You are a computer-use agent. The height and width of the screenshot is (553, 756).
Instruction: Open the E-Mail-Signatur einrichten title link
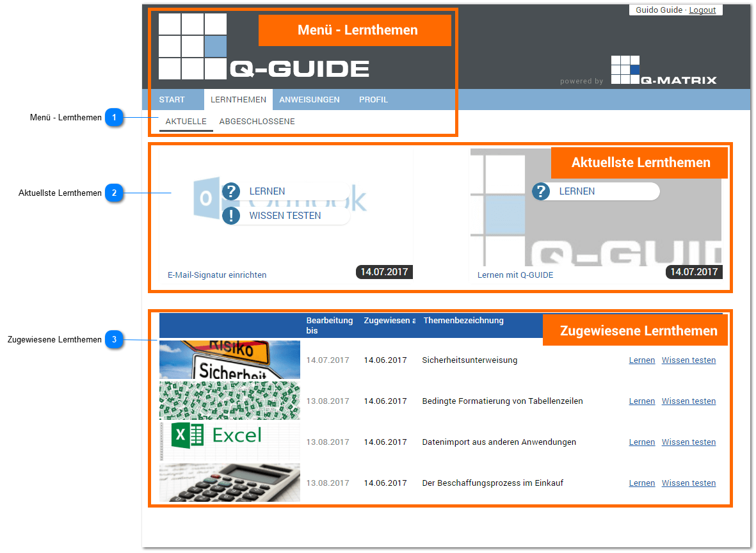point(217,275)
